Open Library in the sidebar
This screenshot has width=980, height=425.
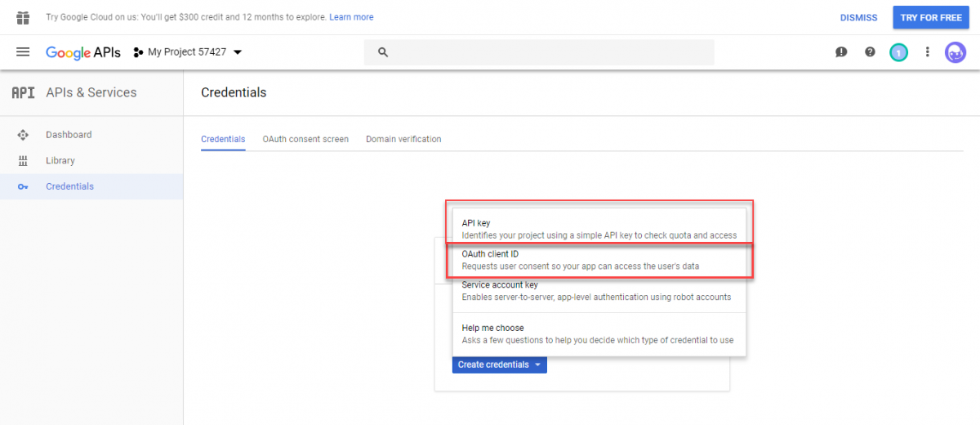pos(91,161)
